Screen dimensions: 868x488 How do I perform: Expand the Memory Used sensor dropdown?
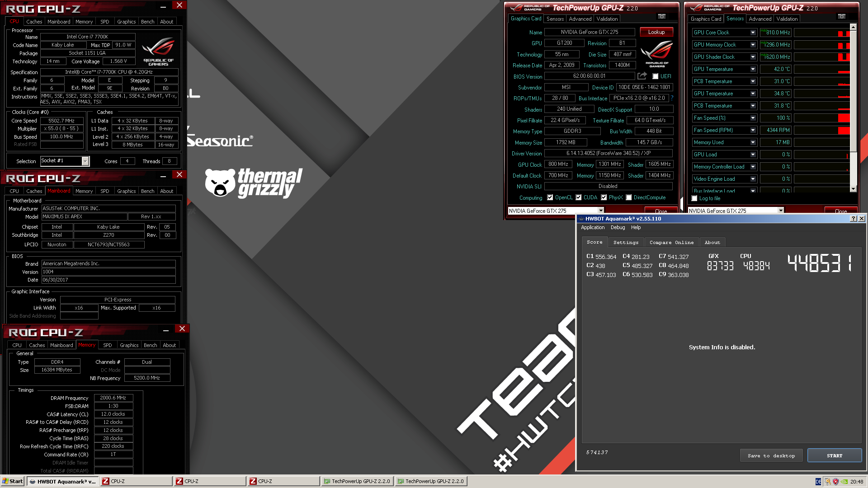click(x=753, y=142)
